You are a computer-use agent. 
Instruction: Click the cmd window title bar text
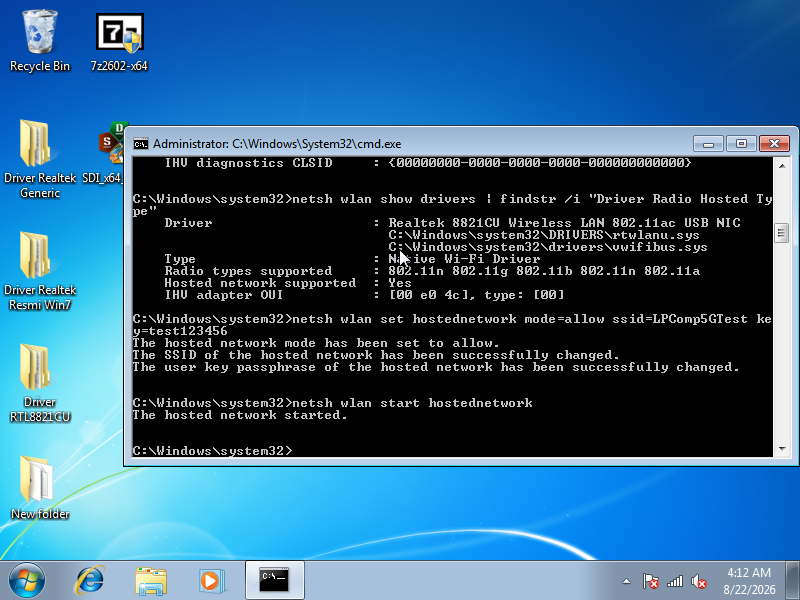(x=277, y=144)
